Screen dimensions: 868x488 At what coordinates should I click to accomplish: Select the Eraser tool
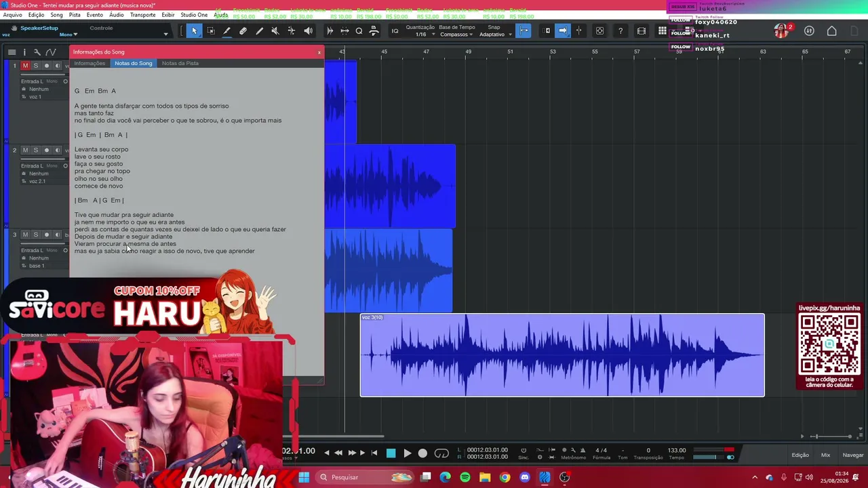[243, 30]
